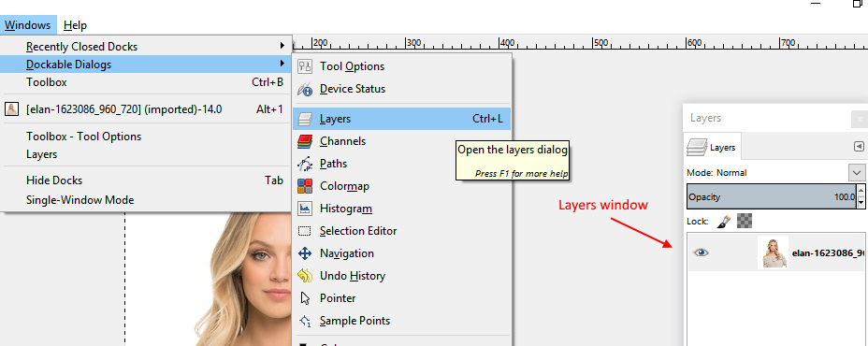The image size is (868, 346).
Task: Click the Selection Editor icon
Action: [305, 231]
